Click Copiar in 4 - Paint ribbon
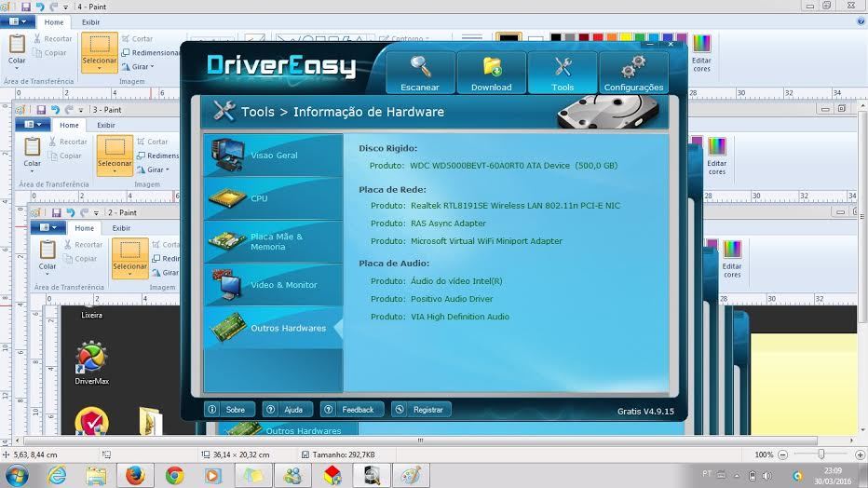Image resolution: width=868 pixels, height=488 pixels. tap(49, 52)
